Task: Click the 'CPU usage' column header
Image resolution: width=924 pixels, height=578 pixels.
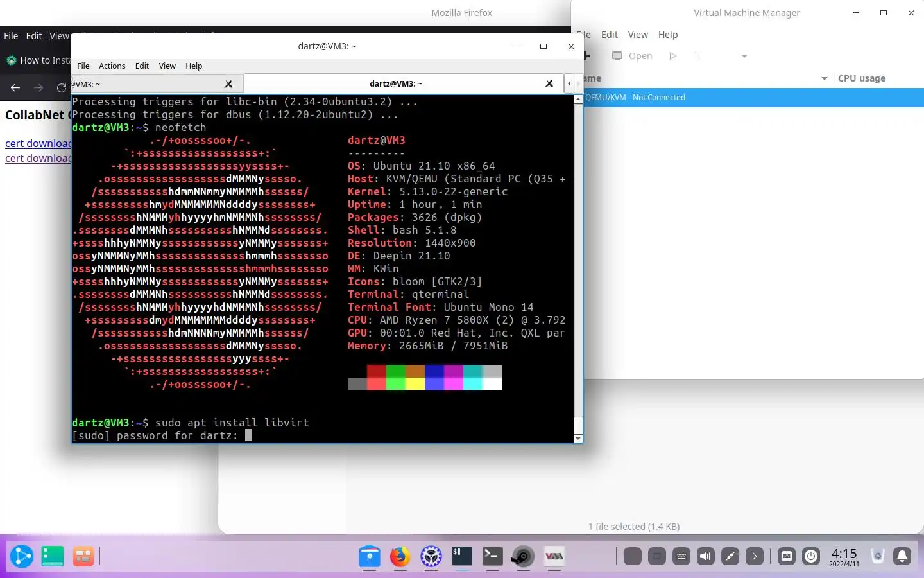Action: click(x=862, y=78)
